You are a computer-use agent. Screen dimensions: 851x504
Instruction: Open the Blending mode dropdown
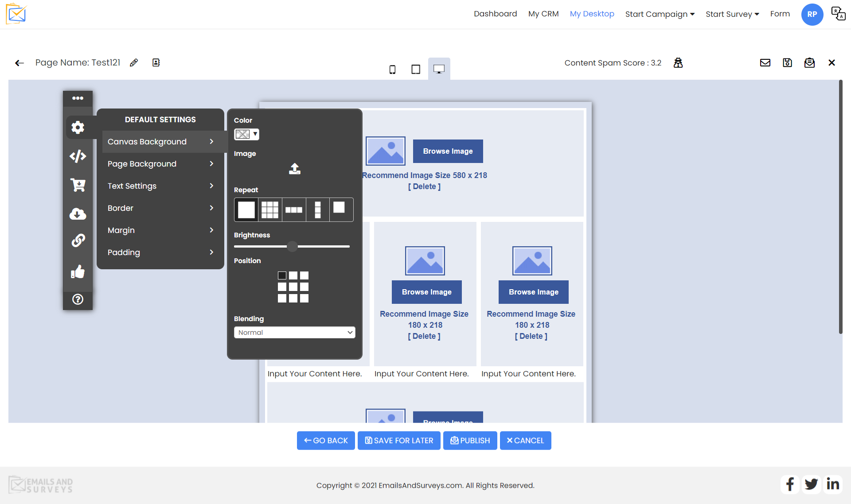coord(294,332)
